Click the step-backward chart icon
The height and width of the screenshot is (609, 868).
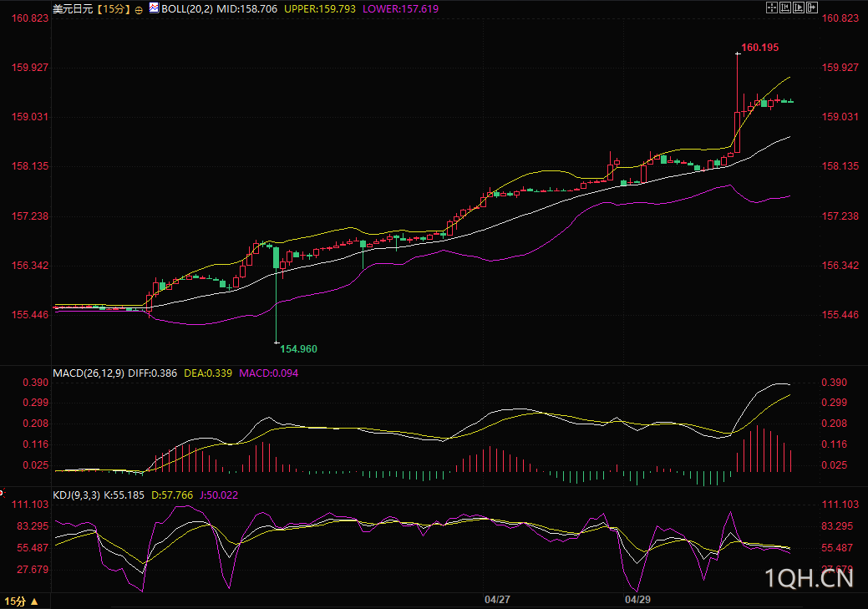coord(785,8)
